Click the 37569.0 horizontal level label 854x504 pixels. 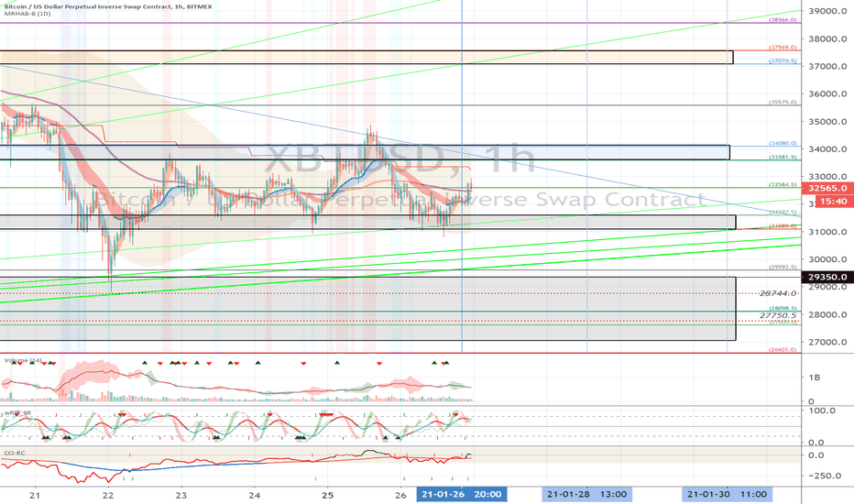(x=783, y=48)
